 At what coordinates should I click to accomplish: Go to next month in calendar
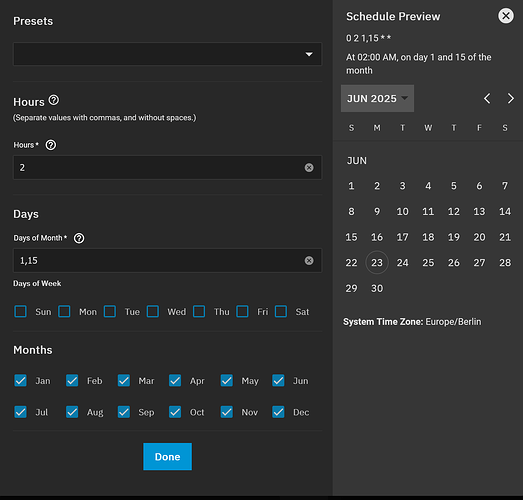(510, 98)
